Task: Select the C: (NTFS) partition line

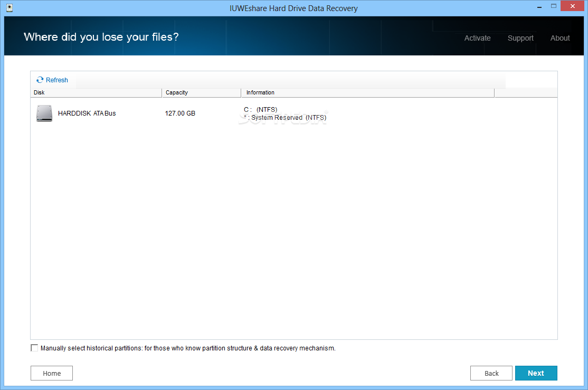Action: click(x=261, y=109)
